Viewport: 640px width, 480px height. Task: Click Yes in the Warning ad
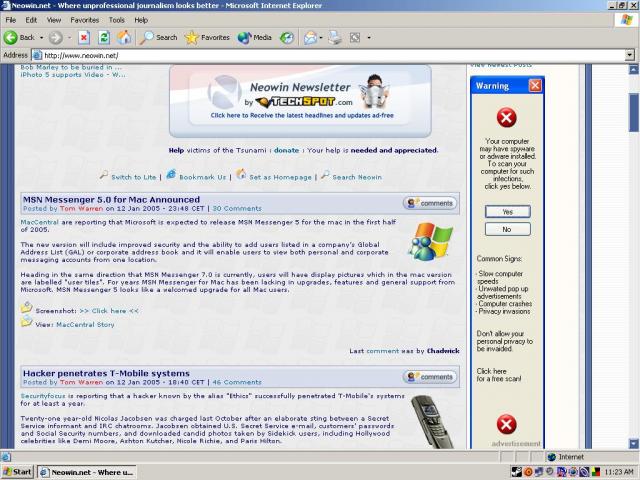(508, 212)
